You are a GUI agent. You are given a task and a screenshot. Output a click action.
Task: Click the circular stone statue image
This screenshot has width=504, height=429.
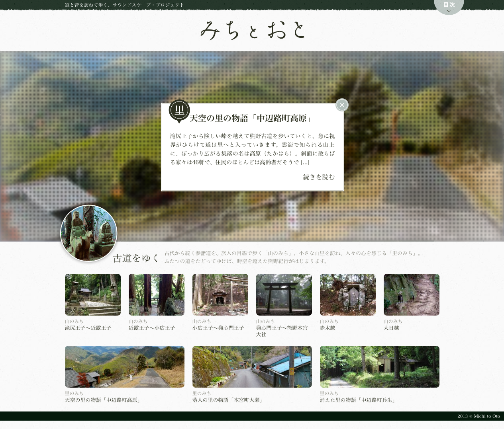point(89,233)
